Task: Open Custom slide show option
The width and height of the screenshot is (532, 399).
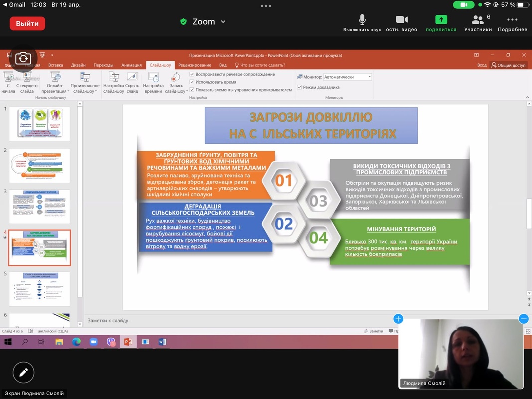Action: pyautogui.click(x=85, y=82)
